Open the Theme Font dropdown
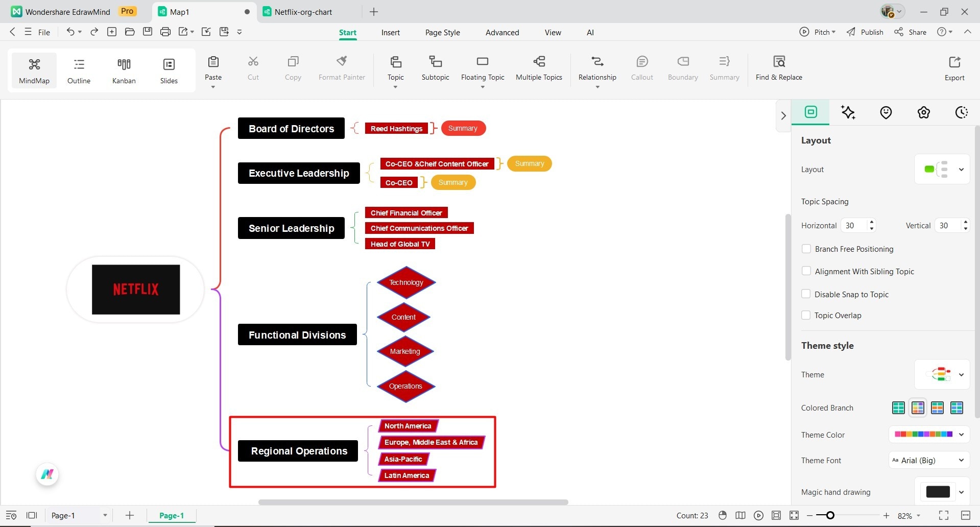Image resolution: width=980 pixels, height=527 pixels. (929, 460)
